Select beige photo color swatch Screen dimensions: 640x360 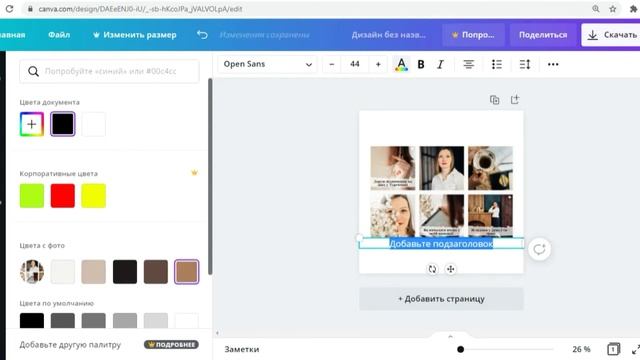pos(94,271)
